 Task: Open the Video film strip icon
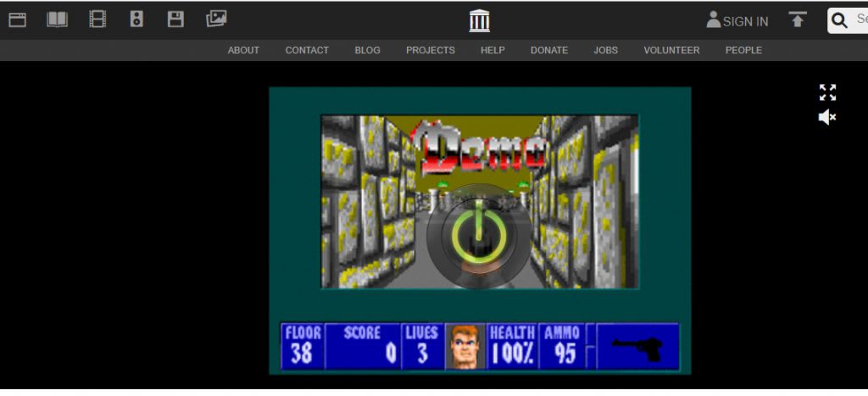tap(97, 20)
